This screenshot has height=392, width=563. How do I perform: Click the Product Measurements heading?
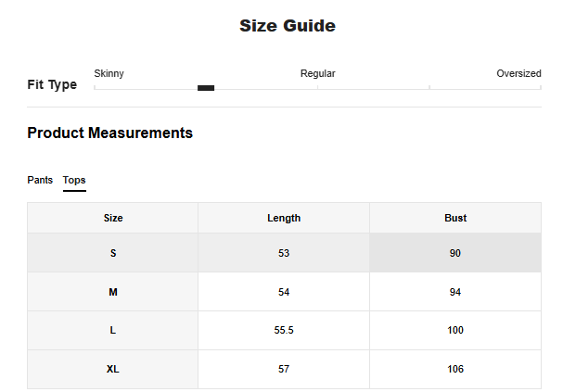click(110, 133)
